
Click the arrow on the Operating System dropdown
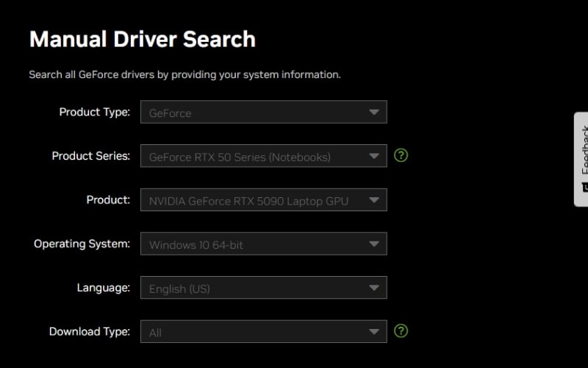(373, 244)
